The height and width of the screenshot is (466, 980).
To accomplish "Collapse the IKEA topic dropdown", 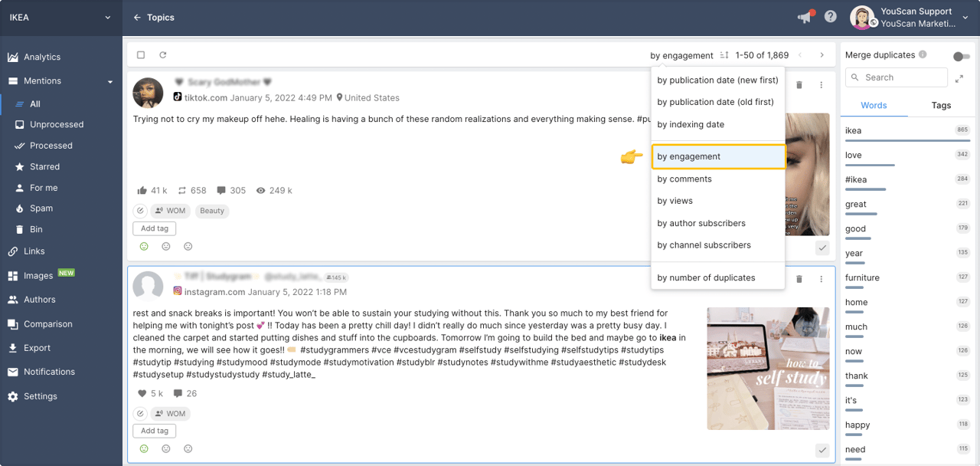I will point(106,15).
